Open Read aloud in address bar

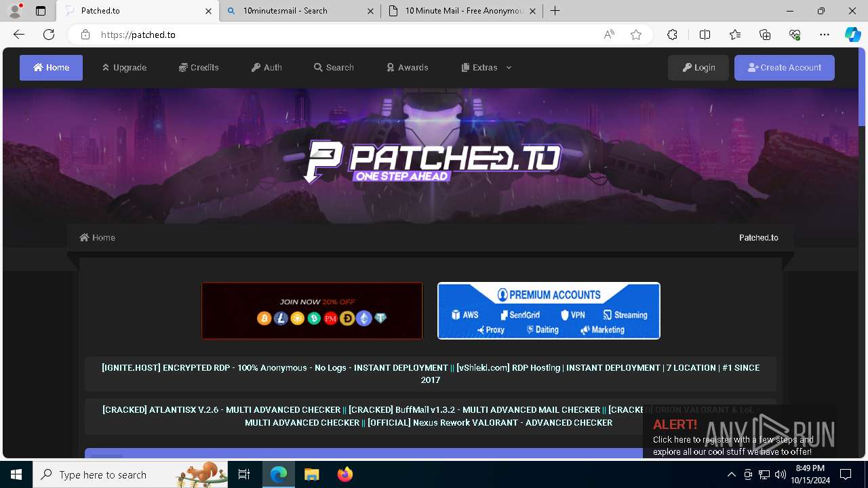tap(609, 35)
